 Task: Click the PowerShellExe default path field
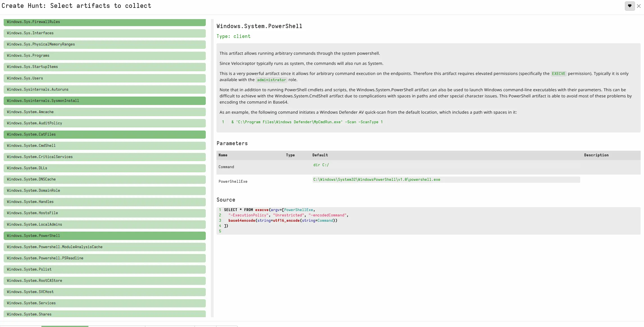pyautogui.click(x=446, y=180)
